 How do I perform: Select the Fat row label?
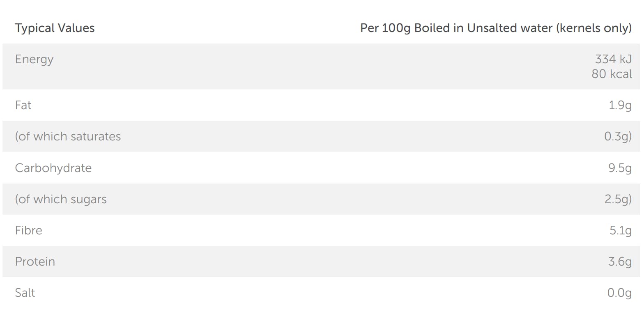coord(23,105)
